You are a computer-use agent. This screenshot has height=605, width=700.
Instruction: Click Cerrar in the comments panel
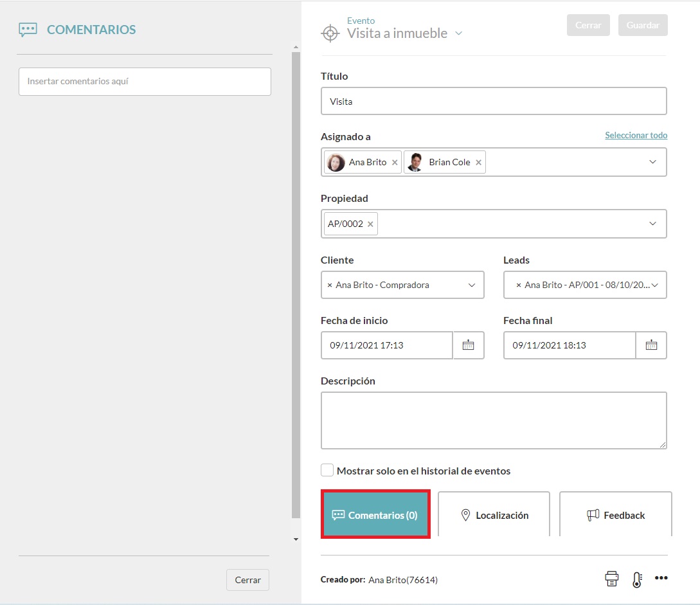coord(247,579)
